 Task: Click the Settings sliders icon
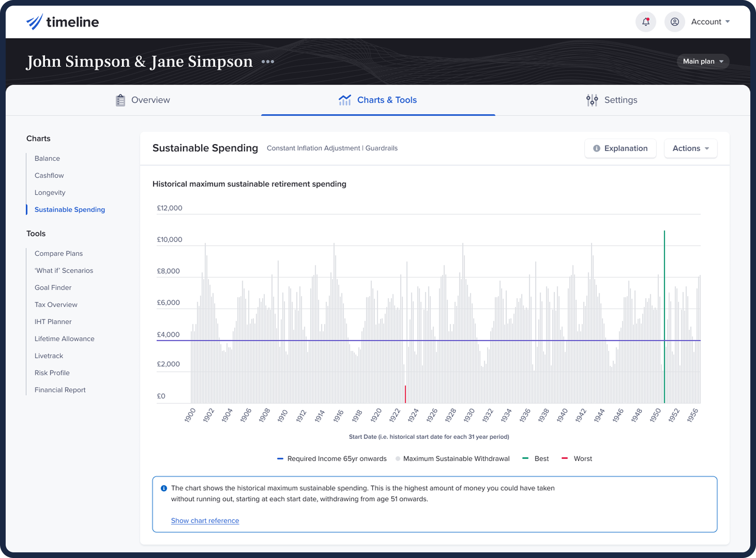(592, 100)
